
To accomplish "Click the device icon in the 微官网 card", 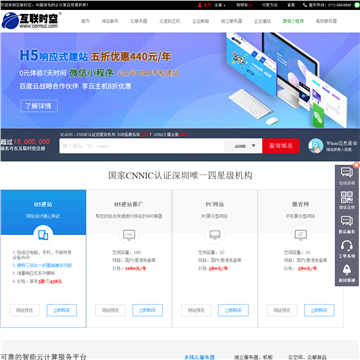I will click(301, 235).
